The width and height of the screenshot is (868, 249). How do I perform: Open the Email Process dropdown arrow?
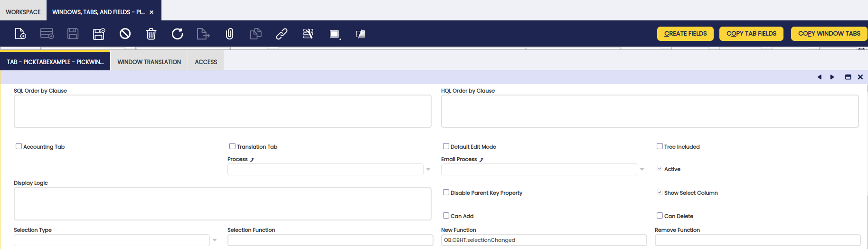[642, 170]
